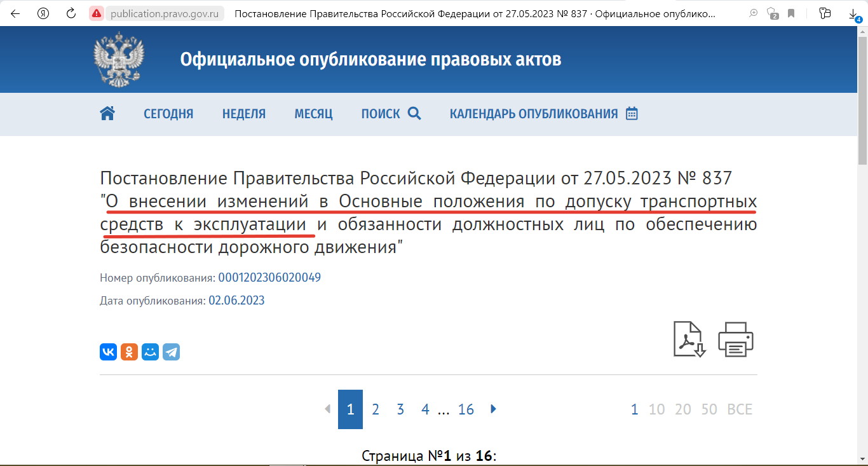Image resolution: width=868 pixels, height=466 pixels.
Task: Share the decree on VK
Action: 107,352
